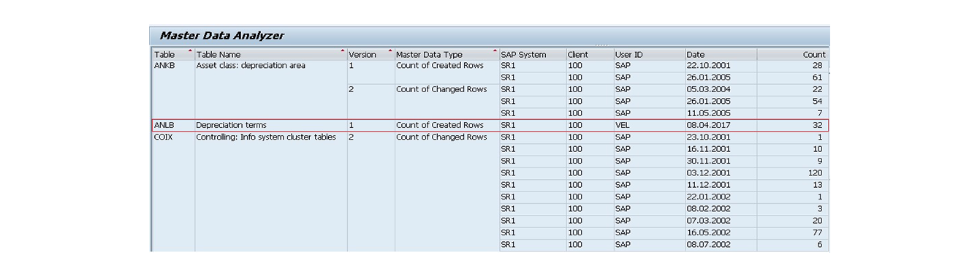The width and height of the screenshot is (980, 277).
Task: Click the Master Data Type sort arrow
Action: [x=495, y=50]
